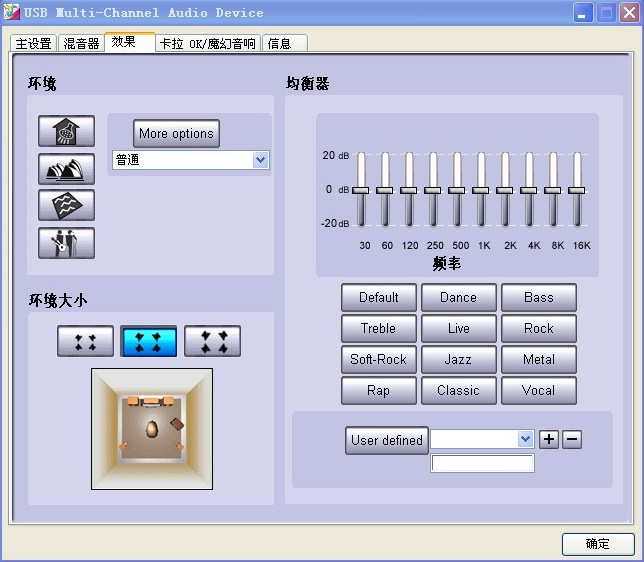Apply the Treble equalizer preset
This screenshot has height=562, width=644.
coord(379,328)
